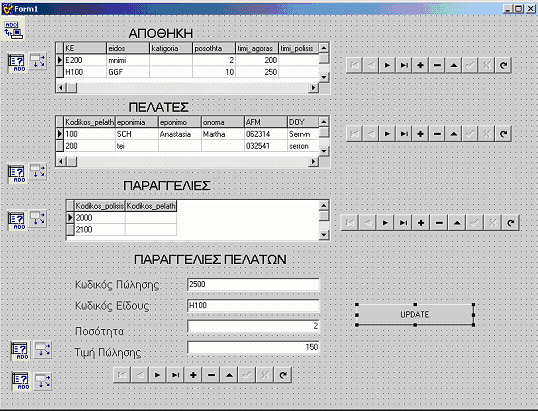This screenshot has width=538, height=411.
Task: Click the UPDATE button
Action: click(x=415, y=315)
